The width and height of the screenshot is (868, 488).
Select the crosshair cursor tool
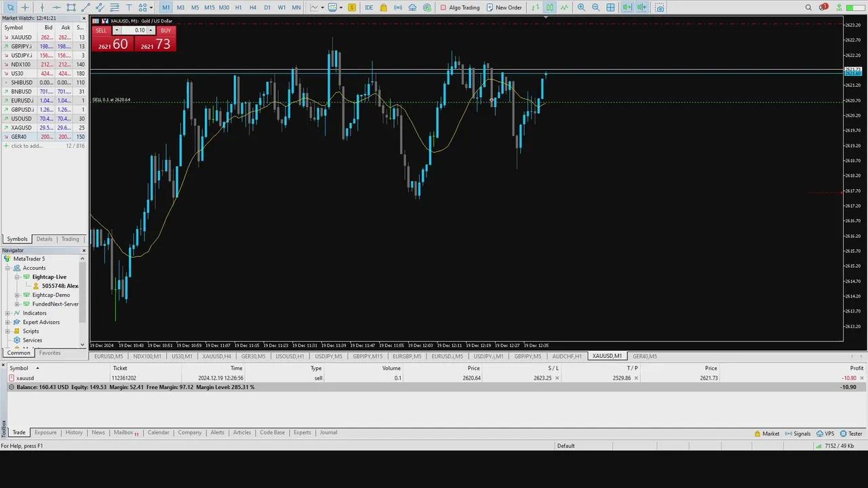[25, 7]
